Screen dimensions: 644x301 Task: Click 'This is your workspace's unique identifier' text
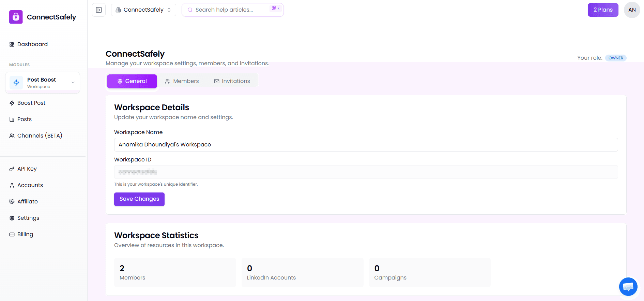156,184
